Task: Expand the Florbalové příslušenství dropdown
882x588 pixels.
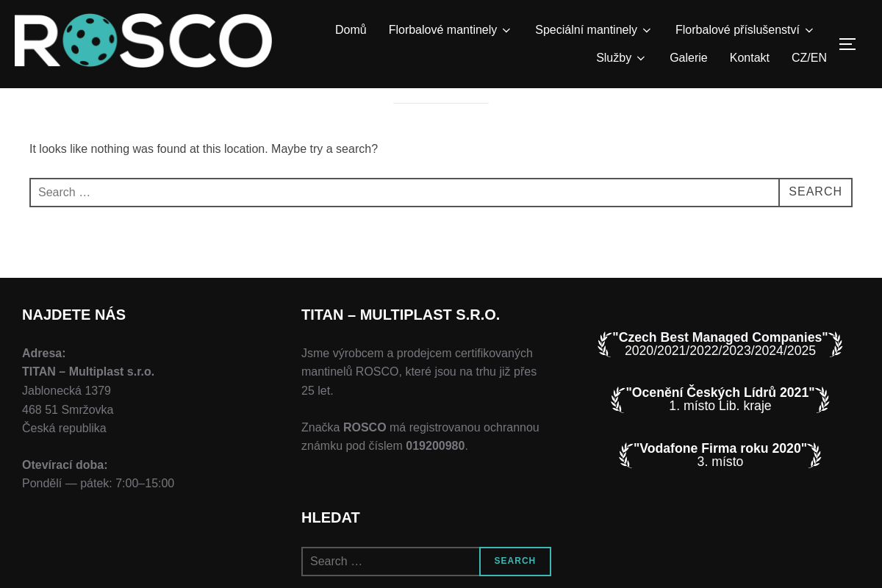Action: pos(744,30)
